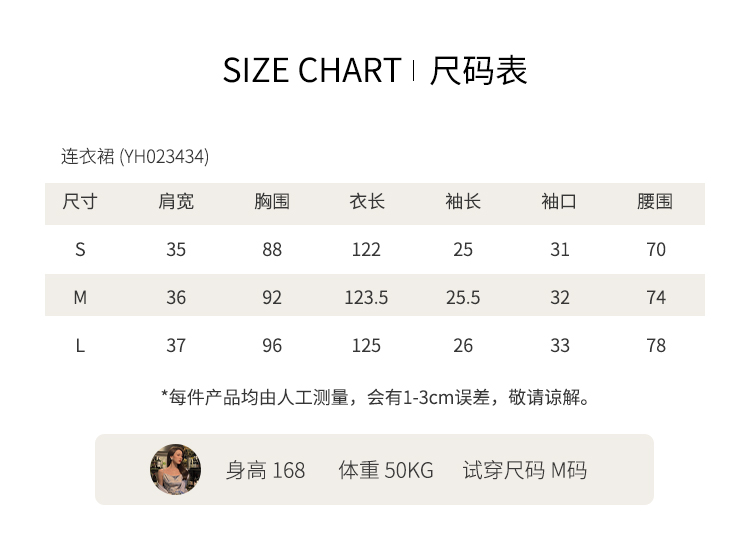
Task: Select the 连衣裙 (YH023434) product label
Action: coord(135,157)
